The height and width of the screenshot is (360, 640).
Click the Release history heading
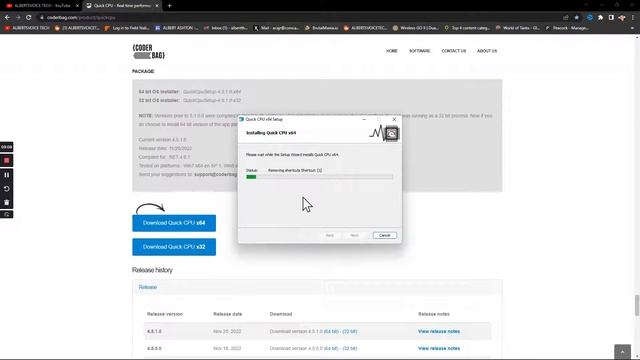(152, 270)
